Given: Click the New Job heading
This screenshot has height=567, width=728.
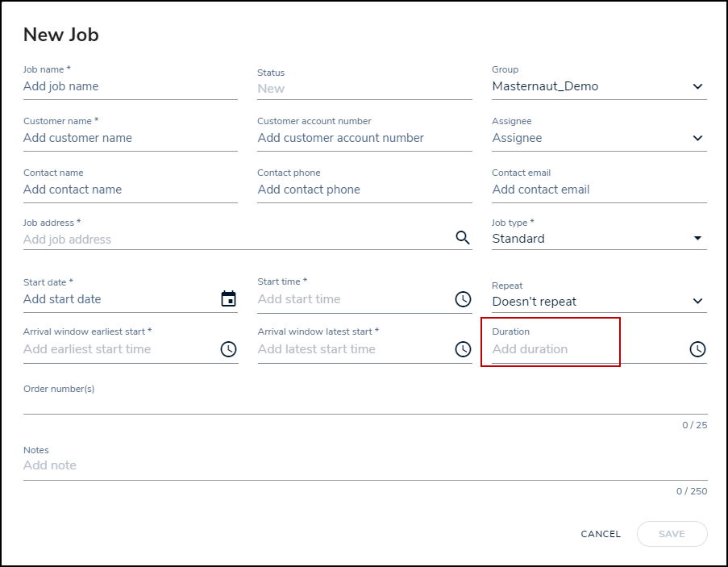Looking at the screenshot, I should (60, 35).
